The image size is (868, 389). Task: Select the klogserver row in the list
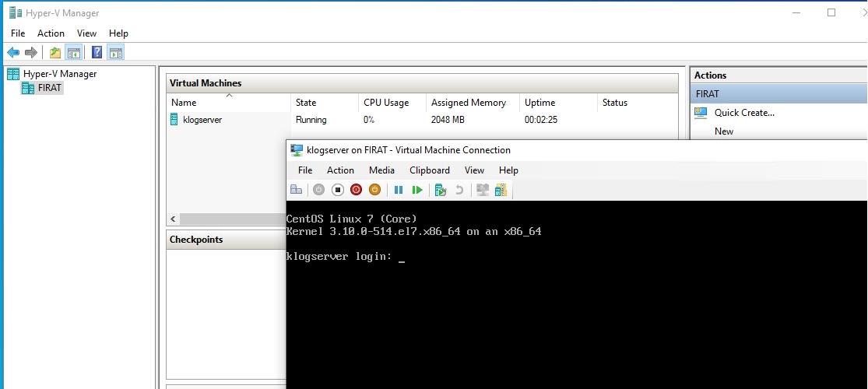pos(202,120)
